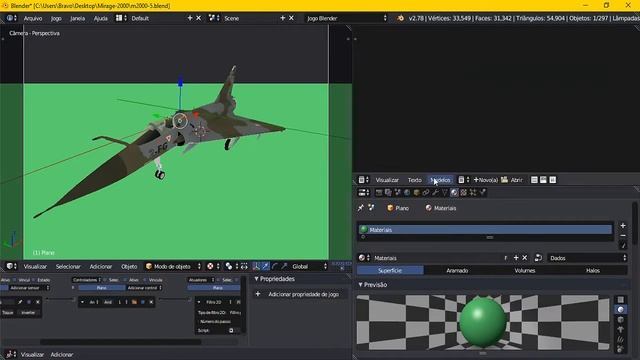The image size is (640, 360).
Task: Open the screen layout browse icon
Action: point(121,18)
